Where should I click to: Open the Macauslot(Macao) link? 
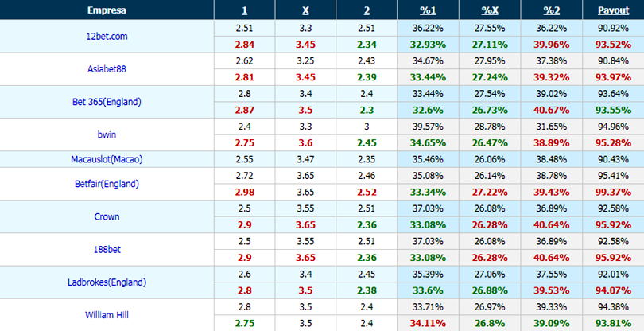(107, 159)
